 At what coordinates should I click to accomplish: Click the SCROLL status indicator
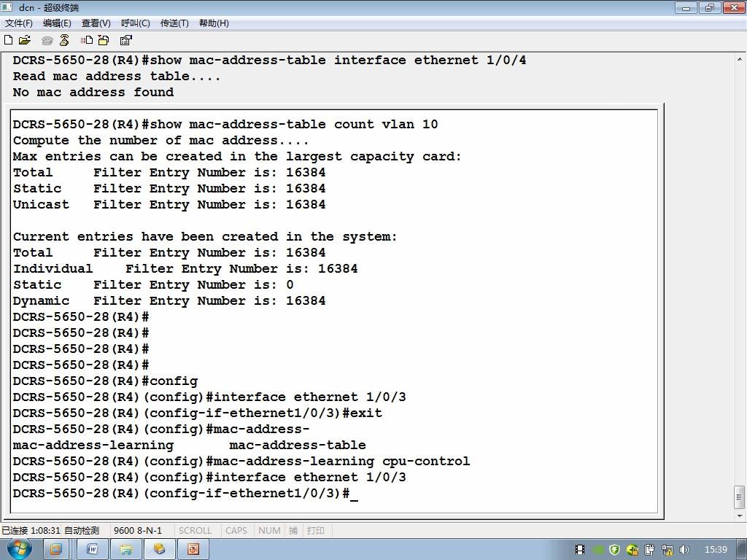pos(195,531)
